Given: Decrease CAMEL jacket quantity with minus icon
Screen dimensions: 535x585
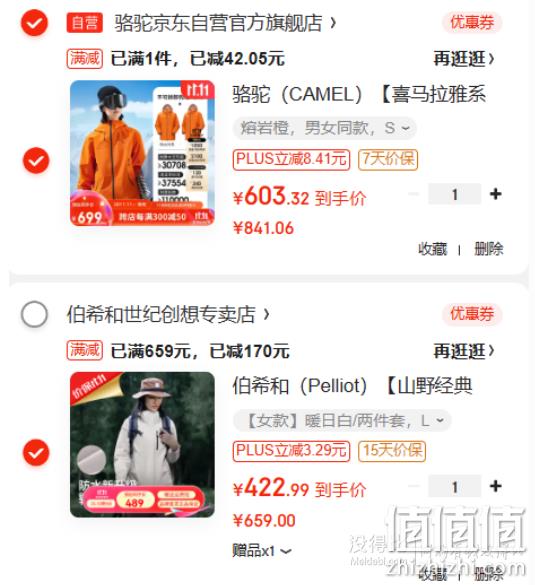Looking at the screenshot, I should tap(414, 194).
